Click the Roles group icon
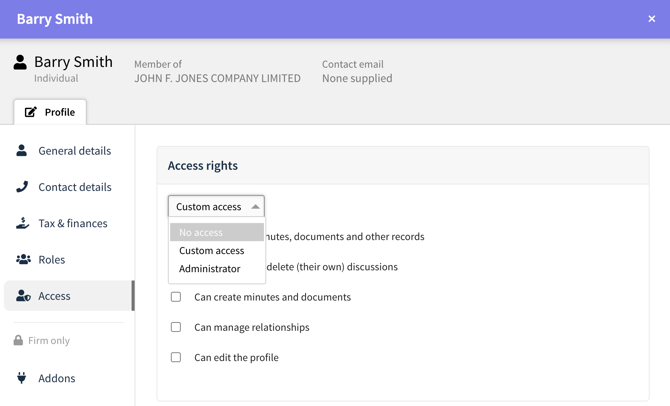The width and height of the screenshot is (670, 406). [x=23, y=259]
